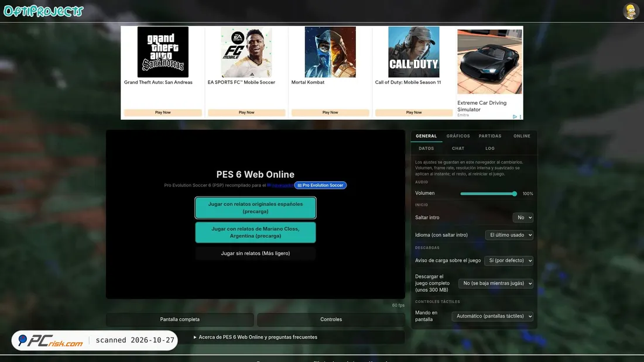Select the CHAT tab

(458, 149)
